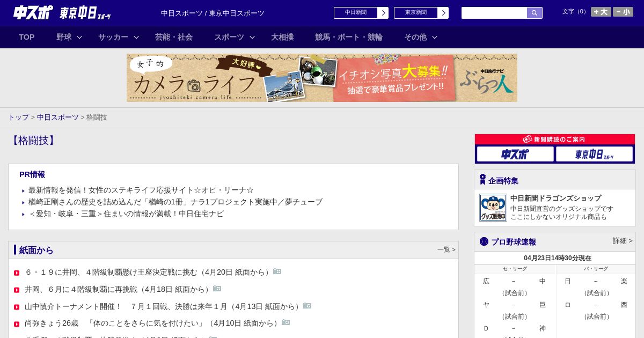Open article ６・１９に井岡、４階級制覇懸け王座決定戦
This screenshot has height=338, width=644.
[x=148, y=272]
